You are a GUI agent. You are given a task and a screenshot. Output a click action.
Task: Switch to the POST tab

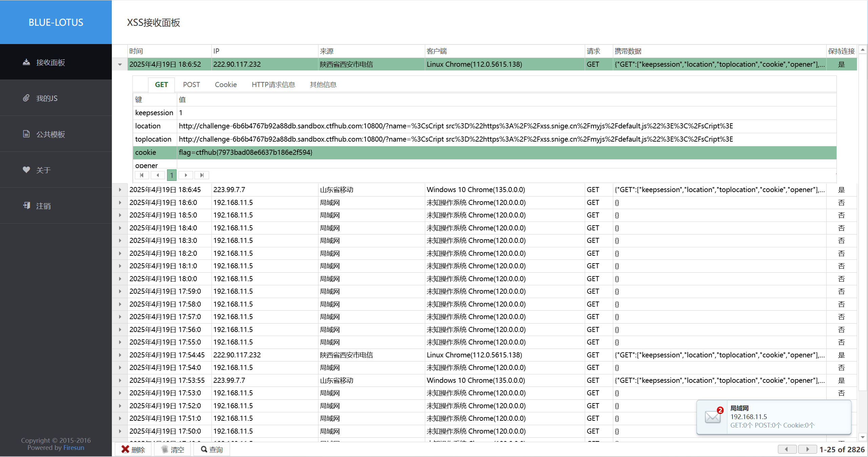coord(191,85)
